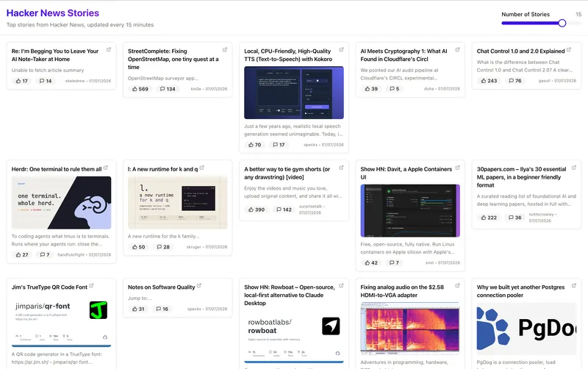Open external link icon for Kokoro TTS story

(341, 49)
